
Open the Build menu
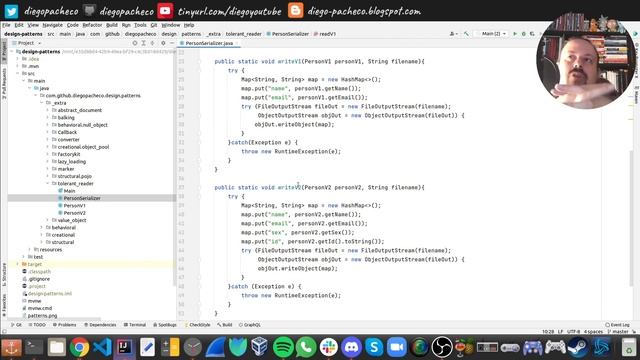pos(111,25)
